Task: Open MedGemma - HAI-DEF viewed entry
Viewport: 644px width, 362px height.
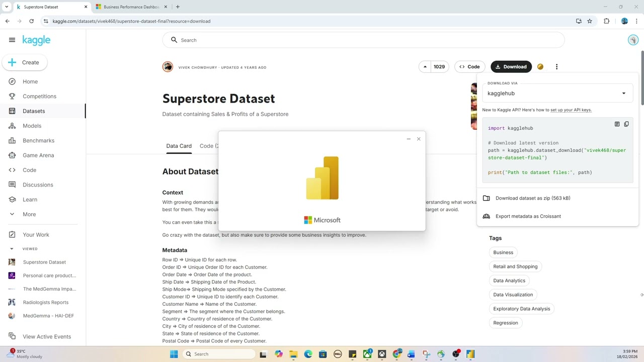Action: tap(48, 316)
